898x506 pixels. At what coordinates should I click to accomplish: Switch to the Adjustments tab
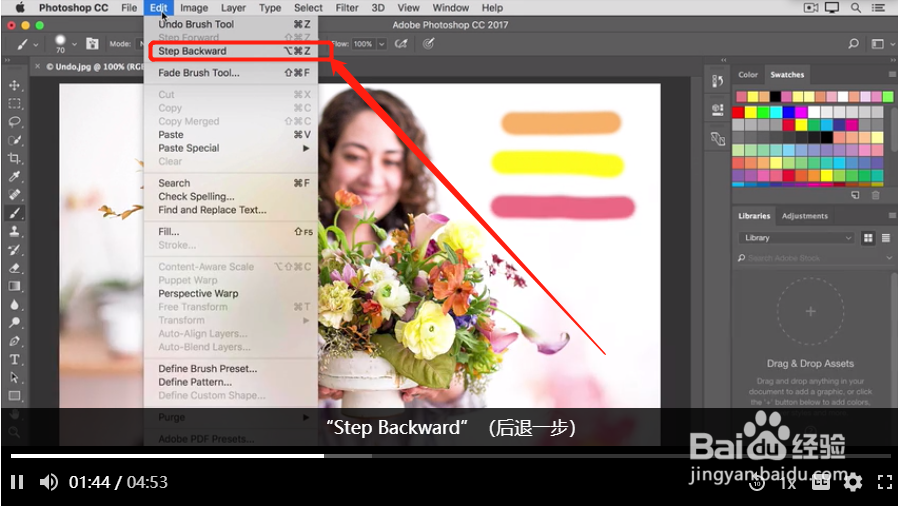pos(804,216)
